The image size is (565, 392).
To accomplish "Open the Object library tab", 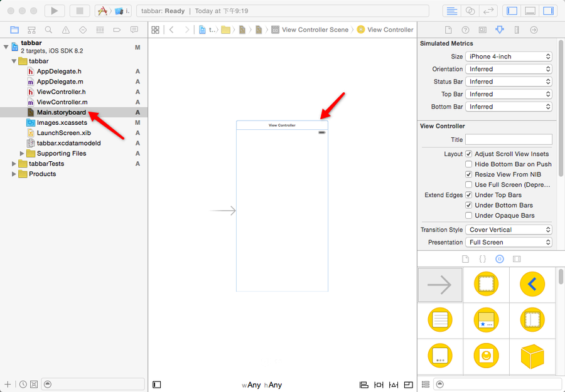I will click(x=500, y=258).
